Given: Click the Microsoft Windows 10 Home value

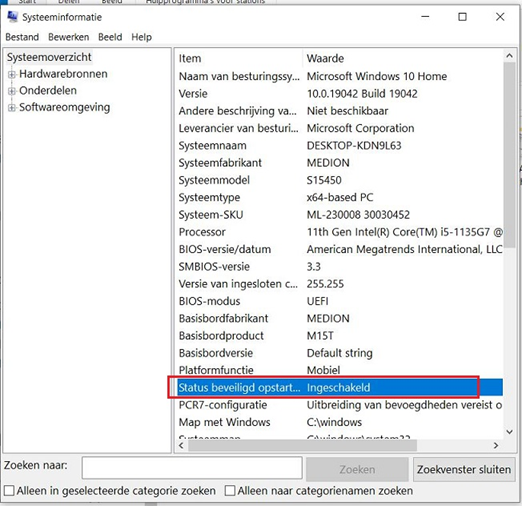Looking at the screenshot, I should click(x=377, y=76).
